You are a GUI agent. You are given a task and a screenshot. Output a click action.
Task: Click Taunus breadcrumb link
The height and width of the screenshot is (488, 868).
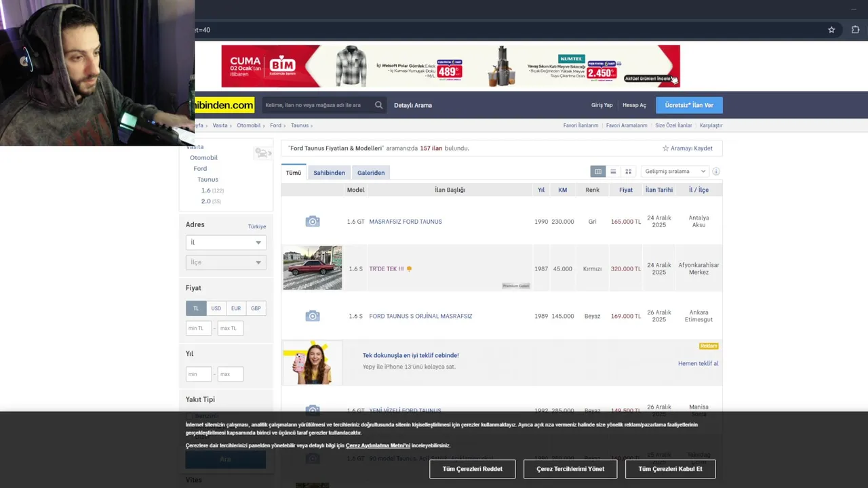pyautogui.click(x=299, y=125)
